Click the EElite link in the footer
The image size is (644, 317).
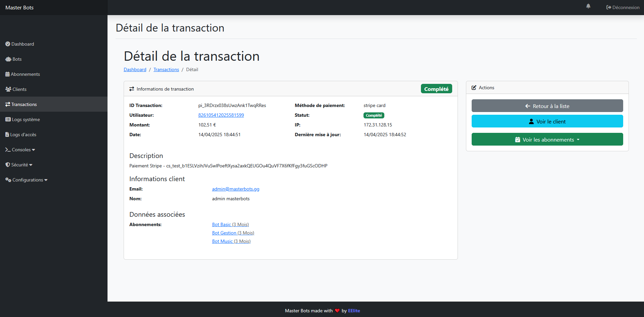point(354,311)
